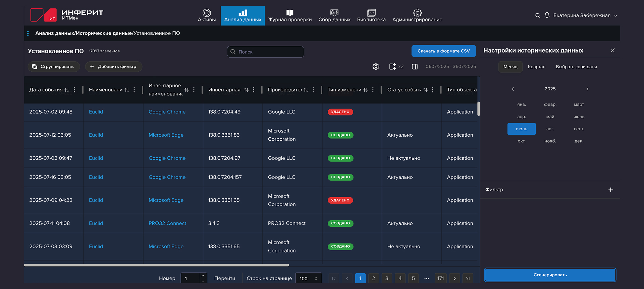Select month апр.

[x=522, y=117]
